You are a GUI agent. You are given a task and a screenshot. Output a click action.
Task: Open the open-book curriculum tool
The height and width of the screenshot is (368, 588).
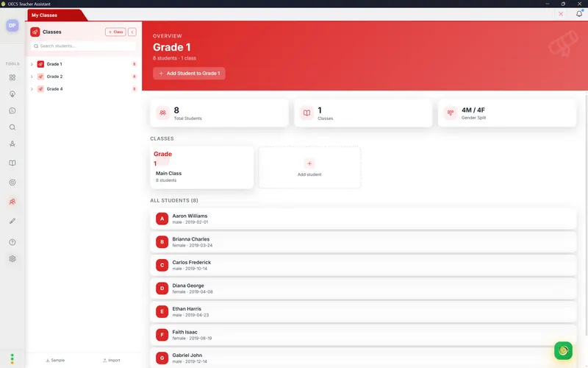pos(12,163)
